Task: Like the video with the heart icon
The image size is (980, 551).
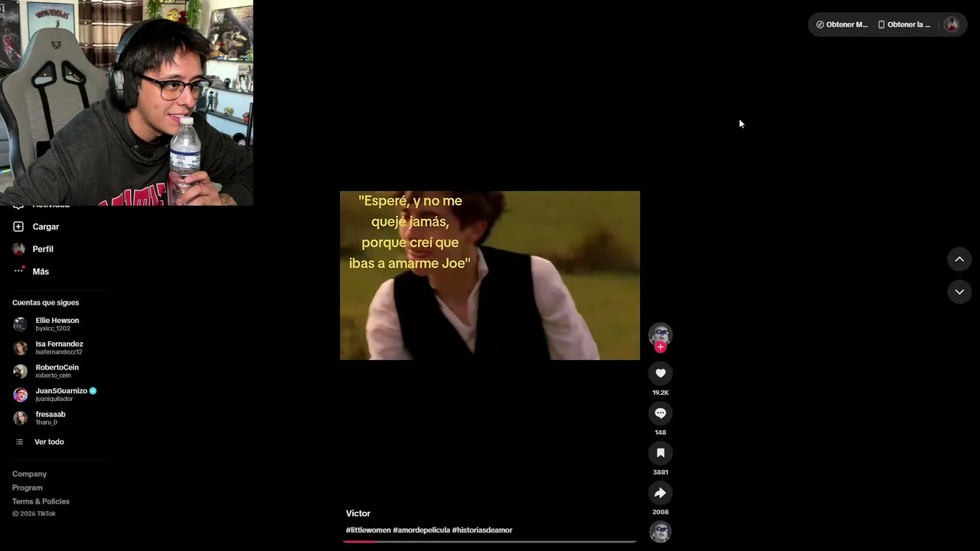Action: [x=660, y=373]
